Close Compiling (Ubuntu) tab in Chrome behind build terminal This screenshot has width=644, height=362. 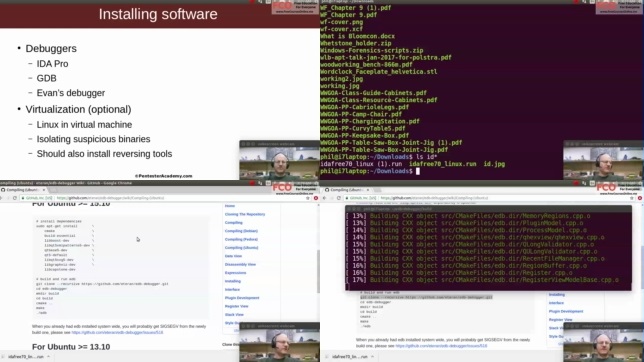[x=368, y=190]
